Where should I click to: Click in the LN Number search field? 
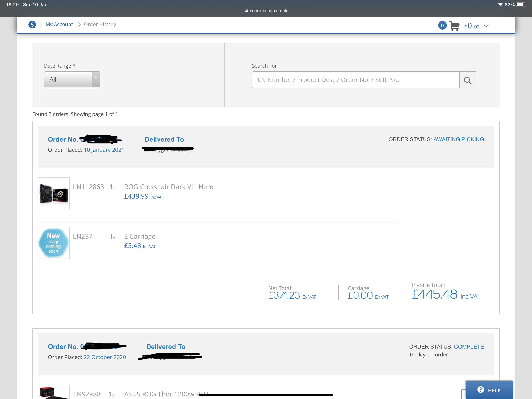click(355, 80)
